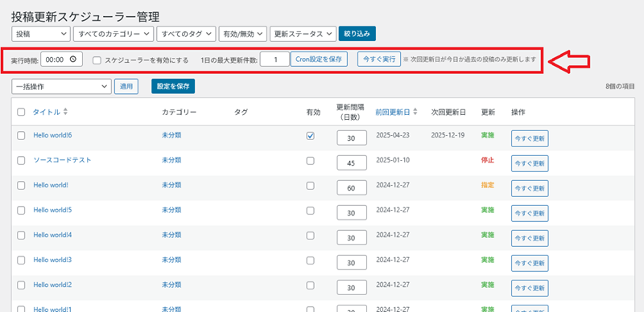
Task: Open the Hello world! post link
Action: click(x=51, y=185)
